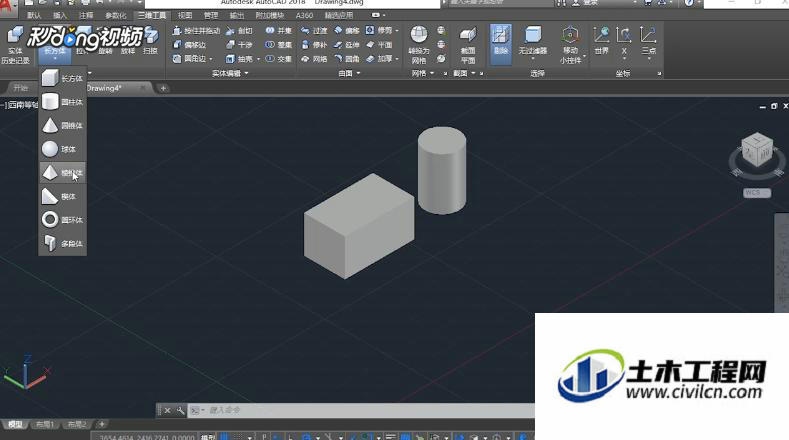Click the 剖切 (Slice) tool

click(x=240, y=31)
